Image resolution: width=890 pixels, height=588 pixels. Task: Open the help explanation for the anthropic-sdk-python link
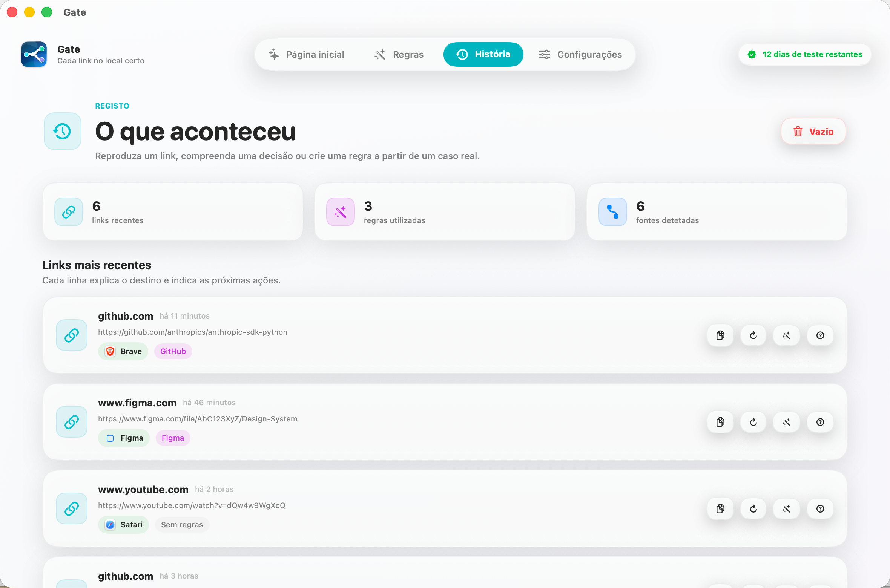pos(820,335)
